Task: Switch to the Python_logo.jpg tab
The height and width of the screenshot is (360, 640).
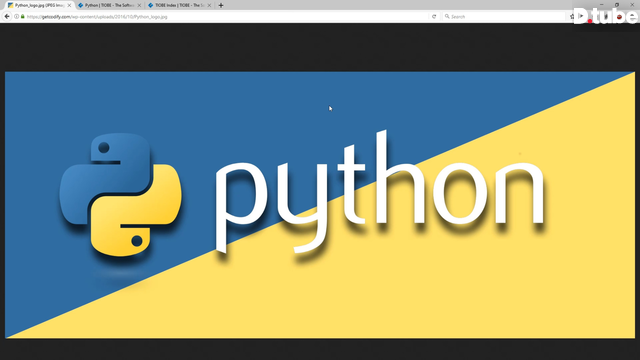Action: (x=39, y=5)
